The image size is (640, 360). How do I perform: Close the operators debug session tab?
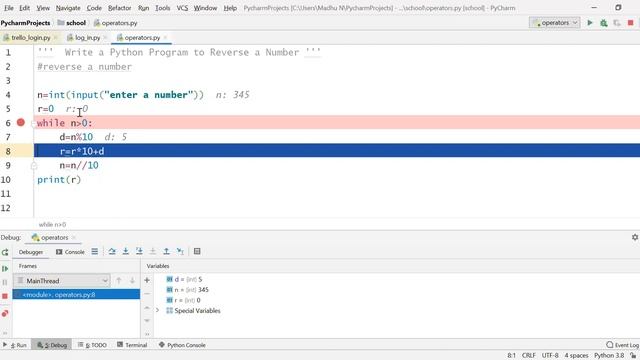[x=74, y=237]
